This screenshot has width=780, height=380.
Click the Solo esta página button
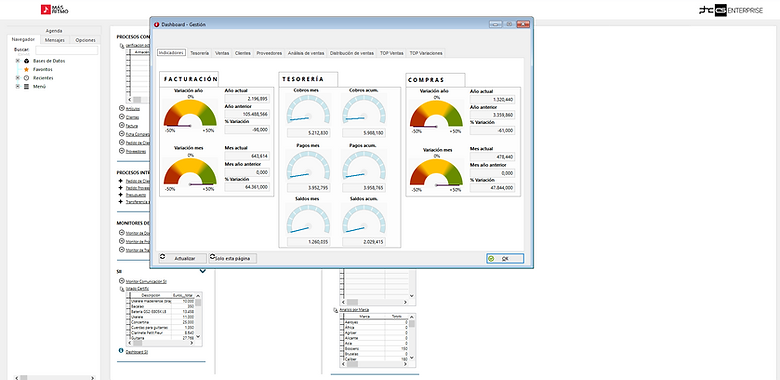point(233,258)
